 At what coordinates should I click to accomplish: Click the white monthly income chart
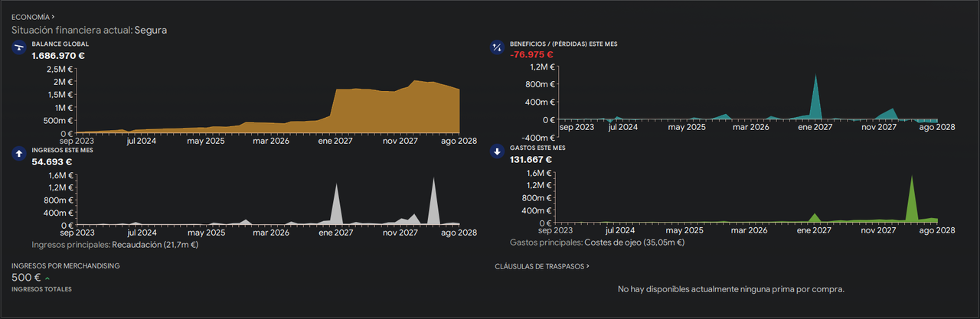[x=266, y=199]
